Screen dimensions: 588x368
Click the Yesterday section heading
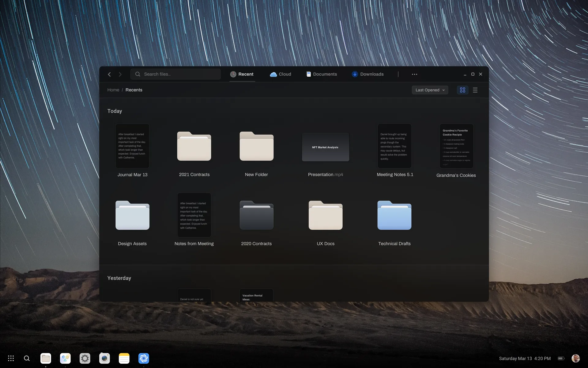click(x=119, y=278)
